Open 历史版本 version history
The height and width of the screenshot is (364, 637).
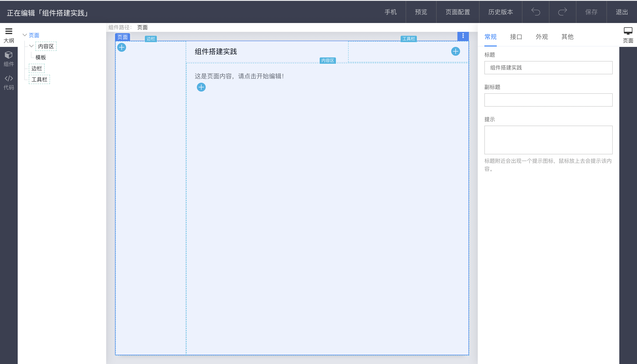501,12
